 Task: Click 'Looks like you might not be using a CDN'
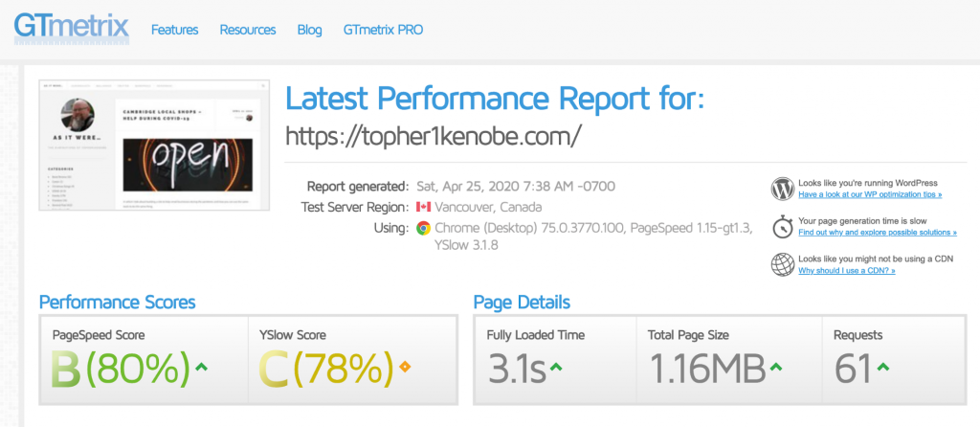[x=876, y=258]
